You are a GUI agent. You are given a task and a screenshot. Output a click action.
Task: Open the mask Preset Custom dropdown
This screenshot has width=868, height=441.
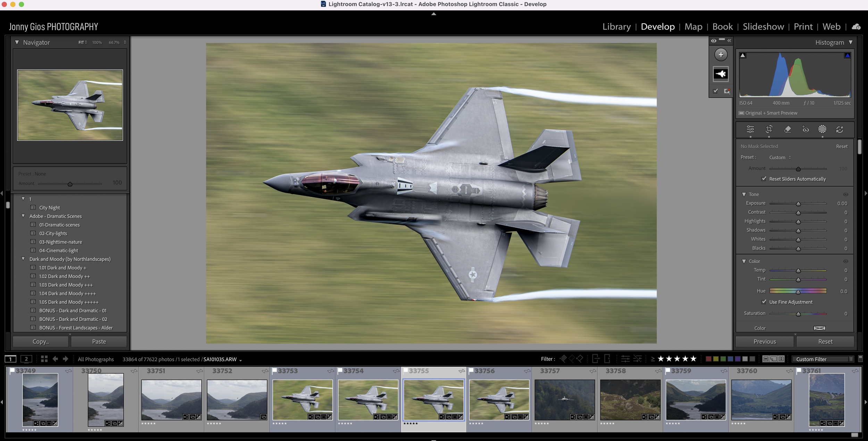click(780, 157)
